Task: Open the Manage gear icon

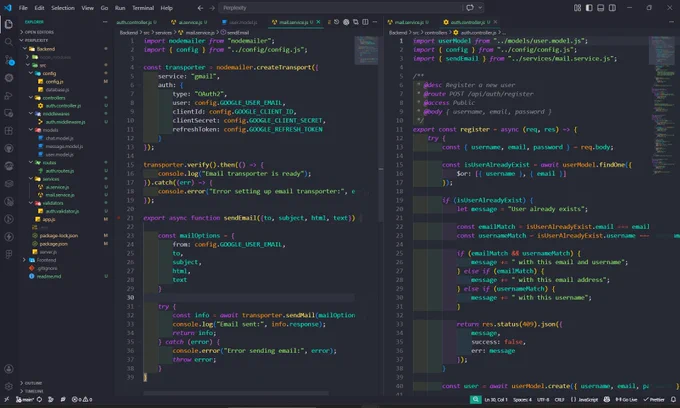Action: pos(9,386)
